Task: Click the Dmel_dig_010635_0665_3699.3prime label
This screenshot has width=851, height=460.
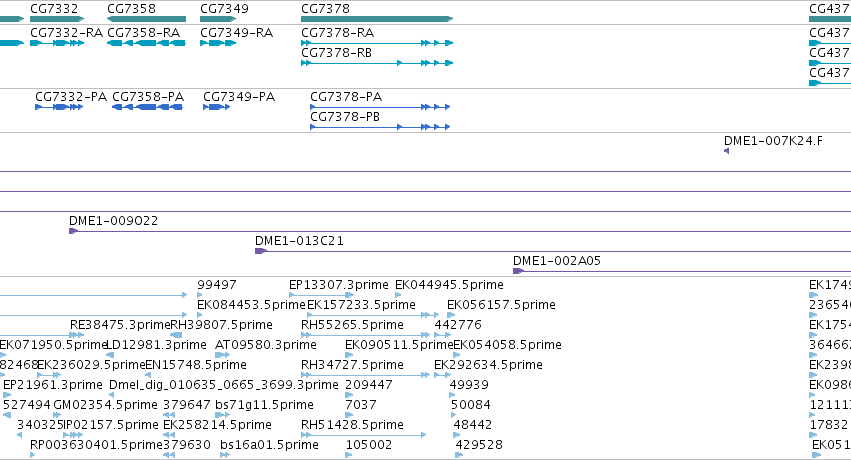Action: point(224,385)
